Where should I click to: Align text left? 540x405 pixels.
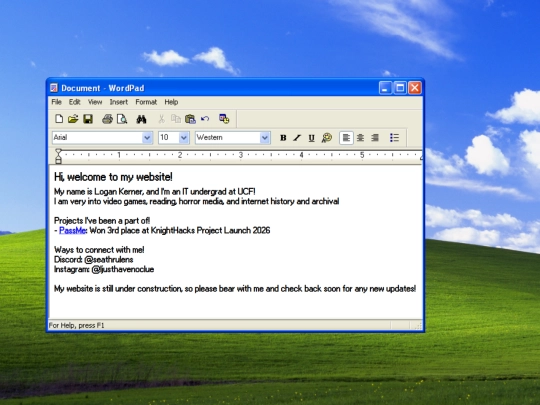point(346,138)
